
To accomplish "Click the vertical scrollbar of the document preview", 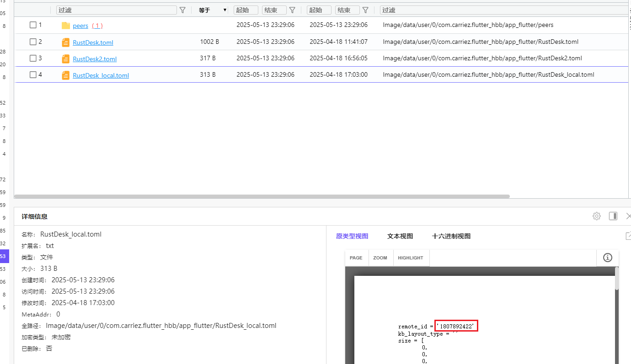I will (x=617, y=279).
